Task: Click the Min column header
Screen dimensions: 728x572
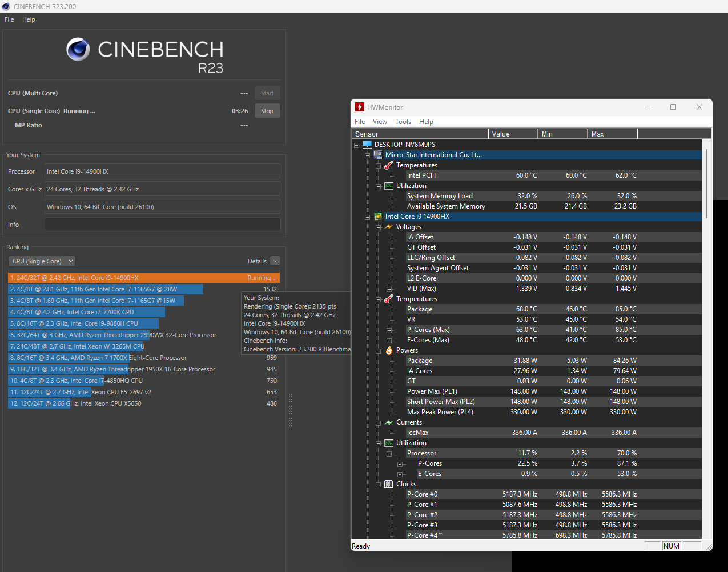Action: pyautogui.click(x=563, y=134)
